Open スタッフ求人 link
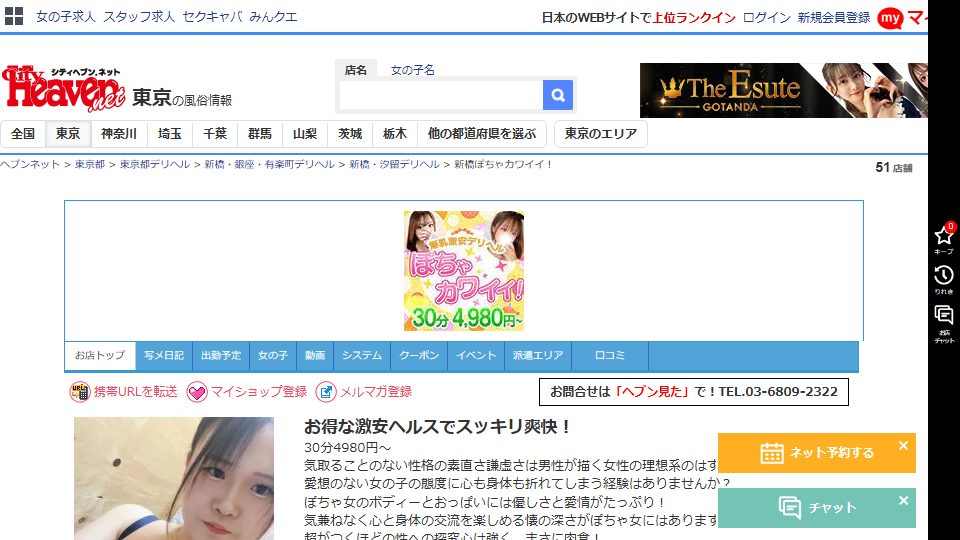The image size is (960, 540). (139, 17)
